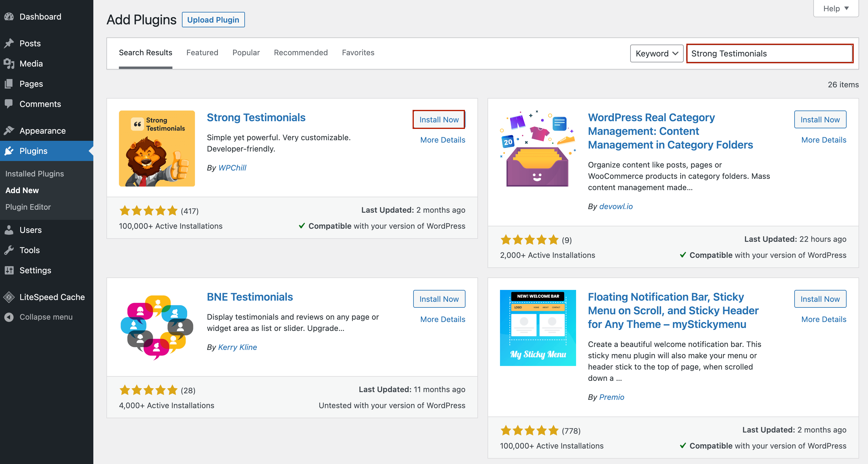
Task: Open the BNE Testimonials speech bubbles thumbnail
Action: pos(157,328)
